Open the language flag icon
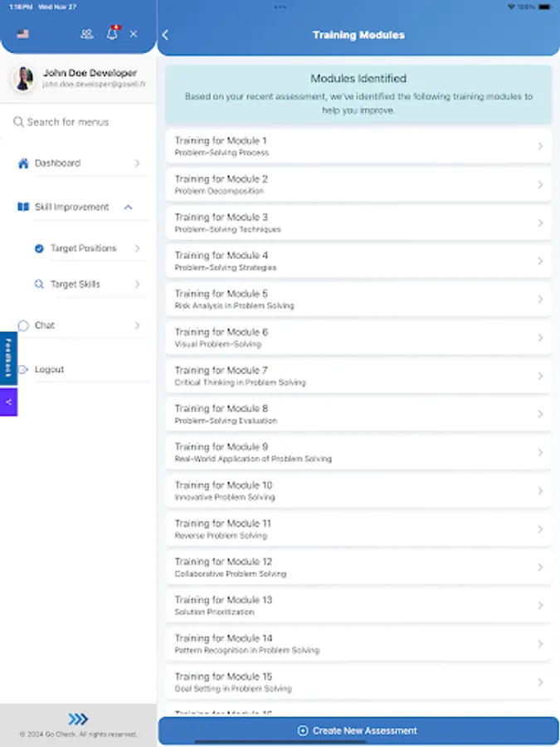 pos(22,33)
